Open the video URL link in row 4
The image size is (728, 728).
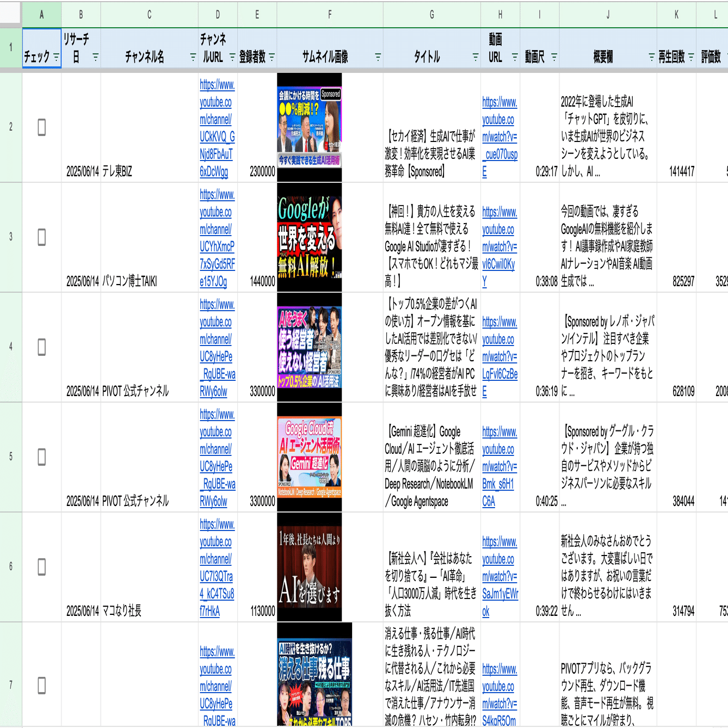pyautogui.click(x=500, y=356)
